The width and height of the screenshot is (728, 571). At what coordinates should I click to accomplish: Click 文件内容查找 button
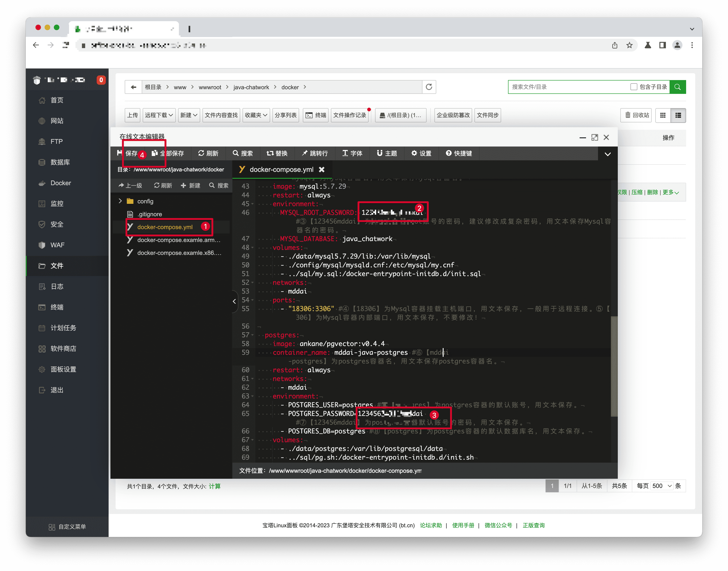point(221,115)
